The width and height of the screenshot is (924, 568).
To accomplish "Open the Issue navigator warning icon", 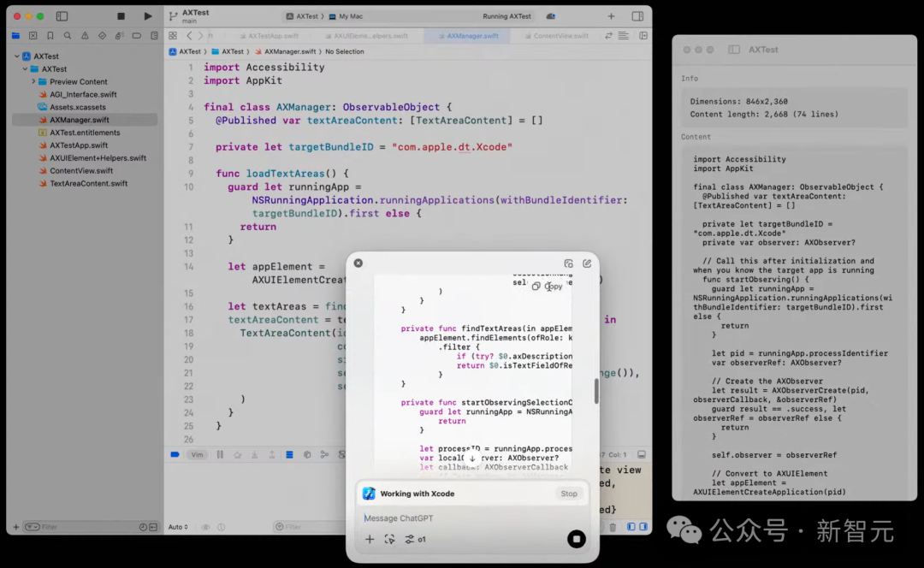I will [85, 36].
